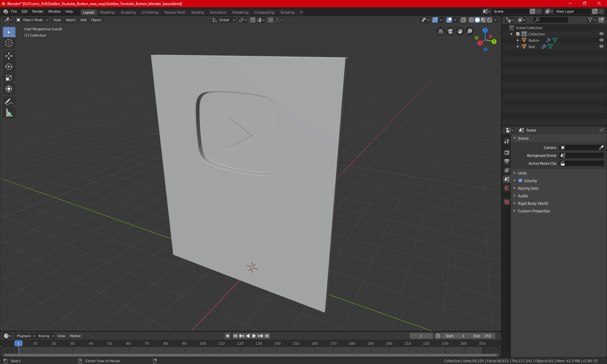Click the new collection icon in outliner
Screen dimensions: 607x364
[601, 20]
